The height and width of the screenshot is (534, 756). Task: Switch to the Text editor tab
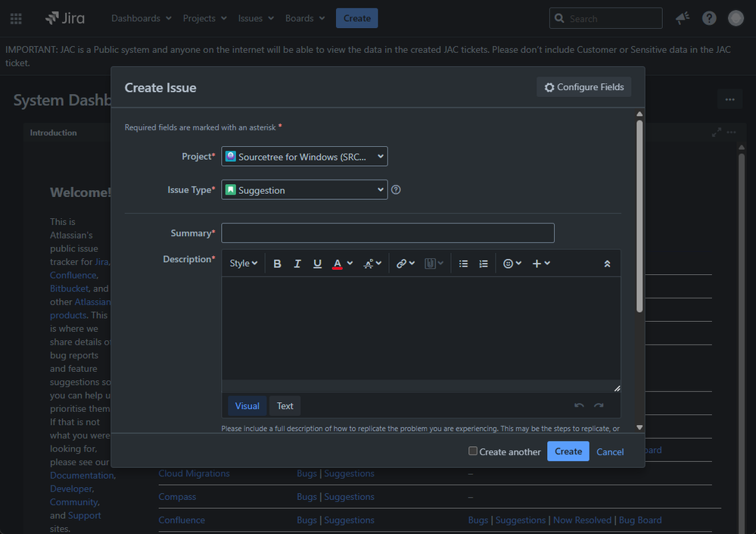coord(285,406)
